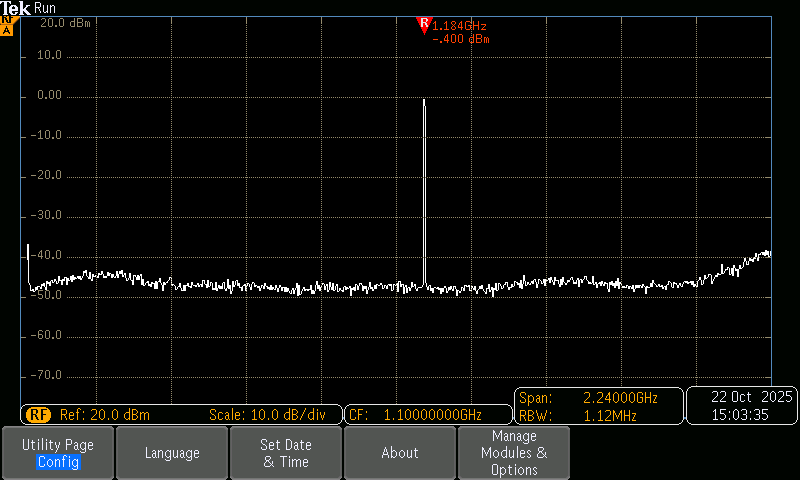Click the 15:03:35 time display
800x480 pixels.
coord(740,415)
